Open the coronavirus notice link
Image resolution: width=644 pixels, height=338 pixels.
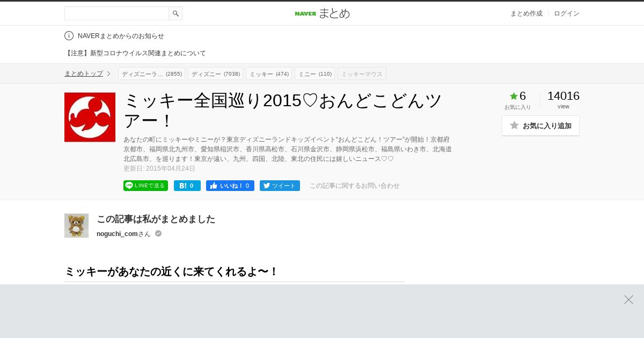[135, 53]
